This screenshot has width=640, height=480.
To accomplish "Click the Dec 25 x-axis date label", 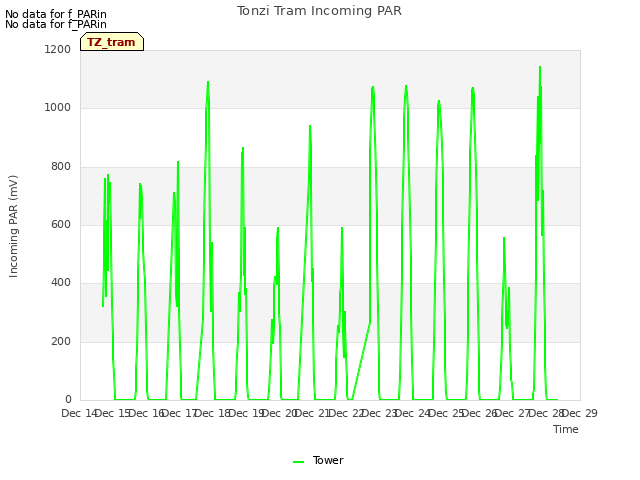I will [x=446, y=413].
